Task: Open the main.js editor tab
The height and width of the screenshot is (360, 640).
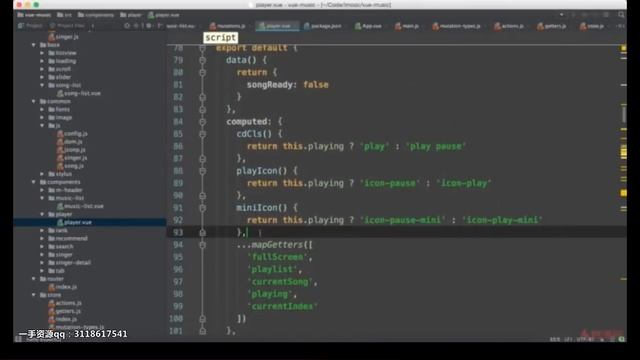Action: coord(407,26)
